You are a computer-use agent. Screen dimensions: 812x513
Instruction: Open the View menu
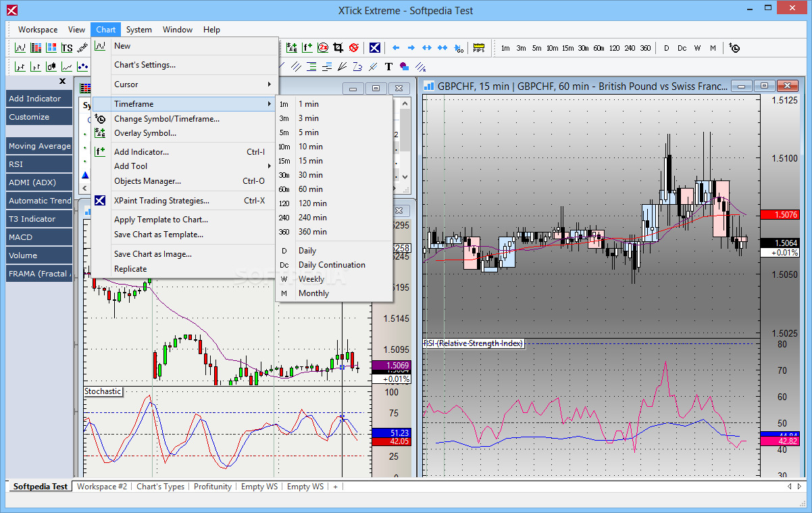point(77,30)
